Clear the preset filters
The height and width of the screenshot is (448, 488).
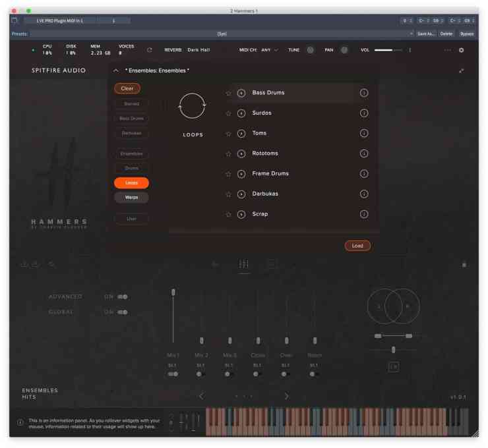coord(127,88)
